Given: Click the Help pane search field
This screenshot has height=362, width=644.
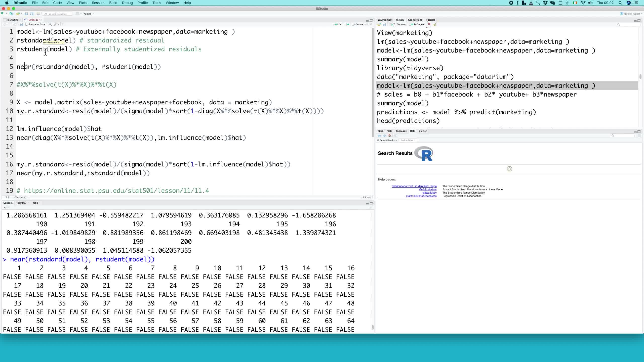Looking at the screenshot, I should [623, 135].
